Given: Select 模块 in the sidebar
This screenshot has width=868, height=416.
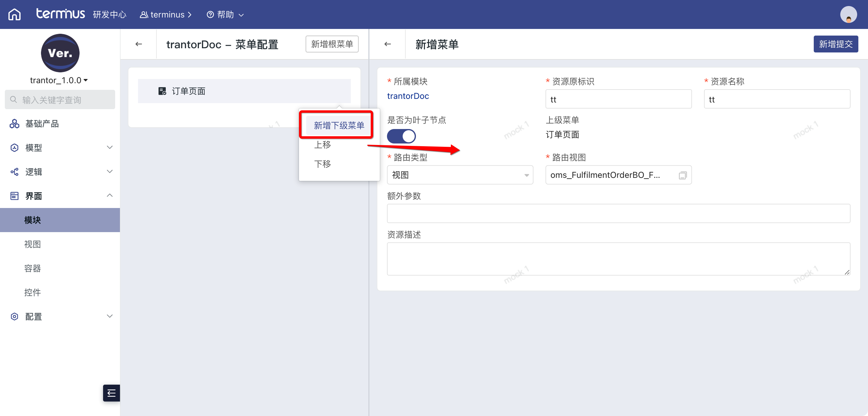Looking at the screenshot, I should 60,220.
